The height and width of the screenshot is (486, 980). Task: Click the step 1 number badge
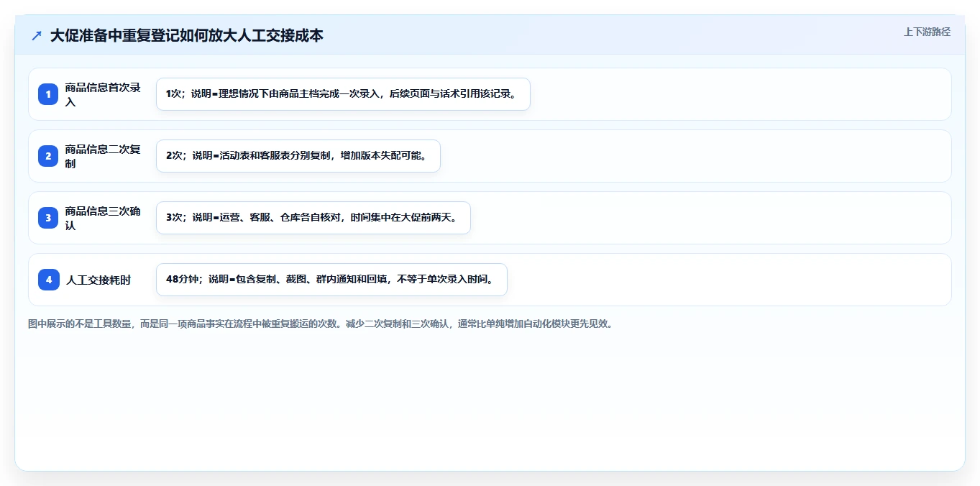(49, 94)
